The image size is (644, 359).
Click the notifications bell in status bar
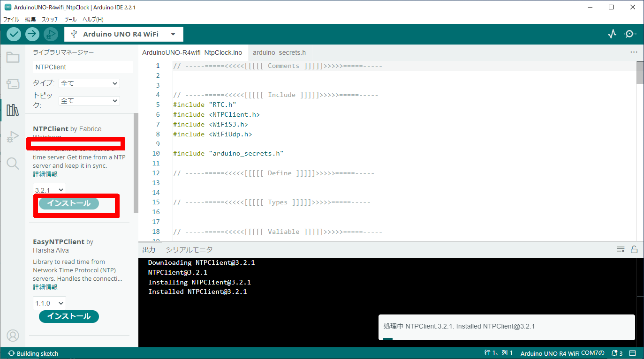[x=616, y=353]
